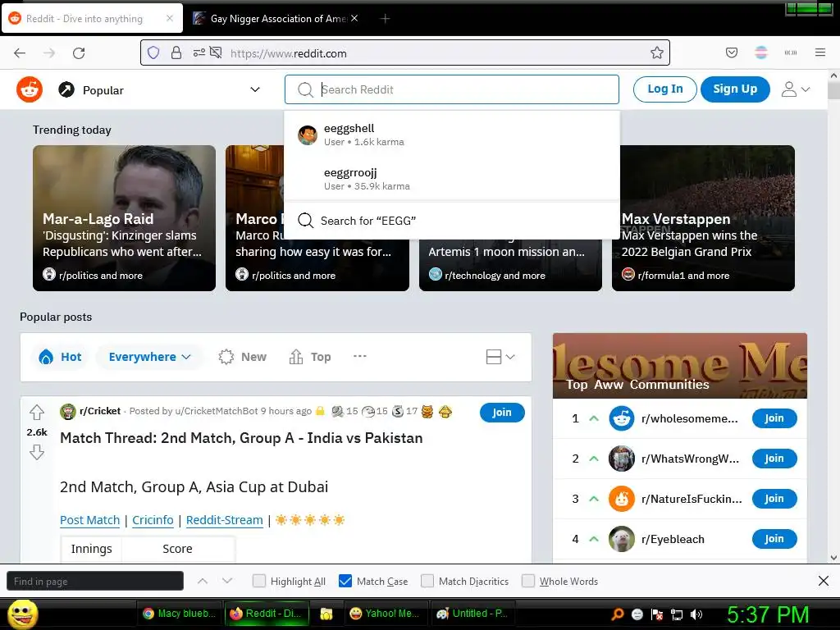
Task: Open the card view layout dropdown
Action: pos(500,357)
